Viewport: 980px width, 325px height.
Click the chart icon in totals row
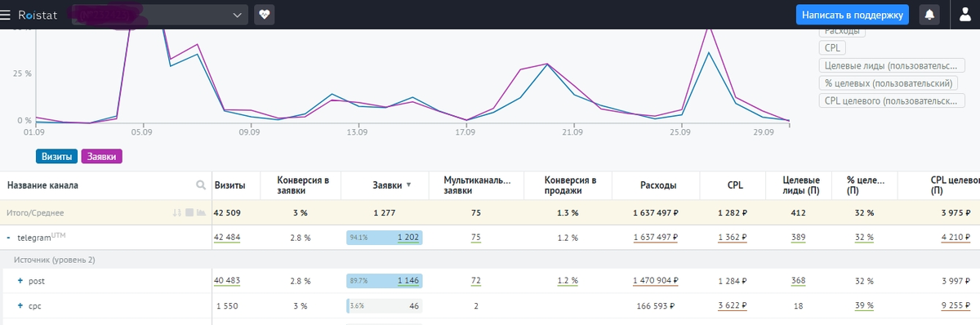click(x=201, y=212)
